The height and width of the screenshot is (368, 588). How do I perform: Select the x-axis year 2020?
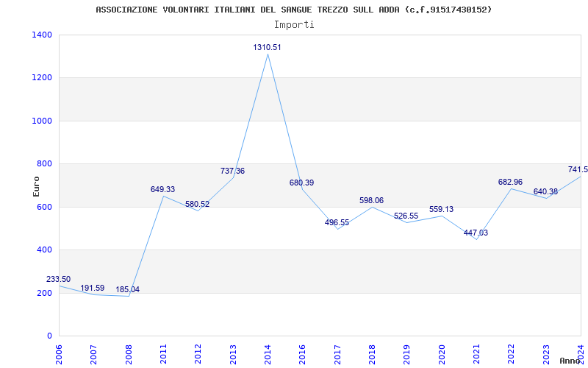pyautogui.click(x=442, y=354)
